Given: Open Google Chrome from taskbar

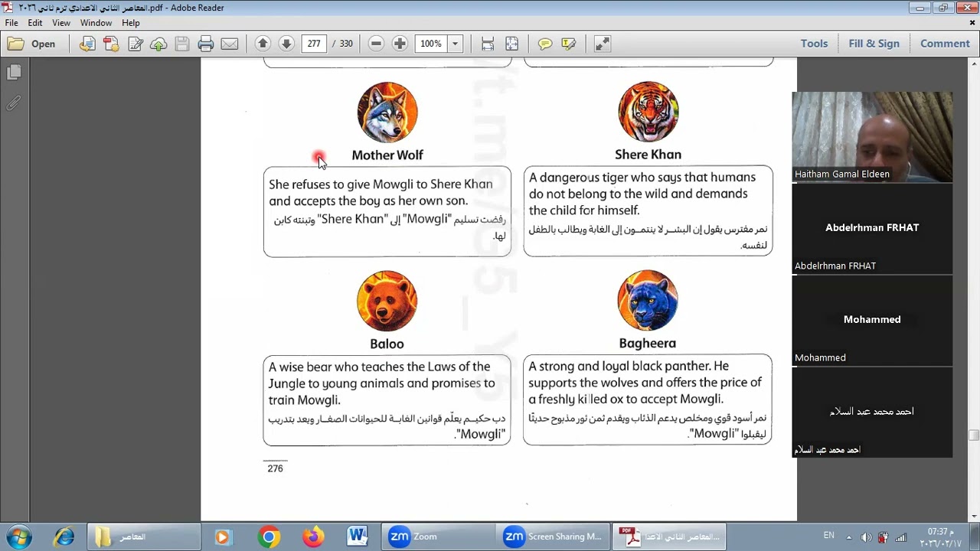Looking at the screenshot, I should click(x=269, y=537).
